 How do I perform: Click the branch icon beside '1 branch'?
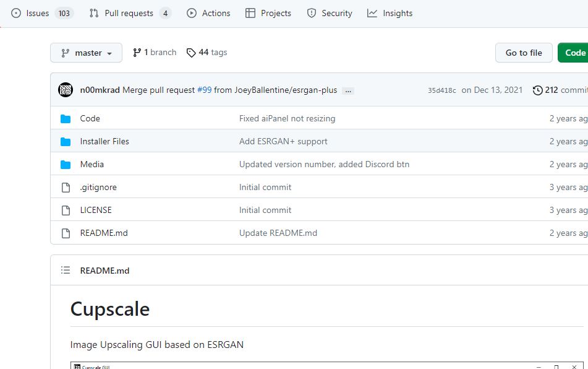click(137, 53)
